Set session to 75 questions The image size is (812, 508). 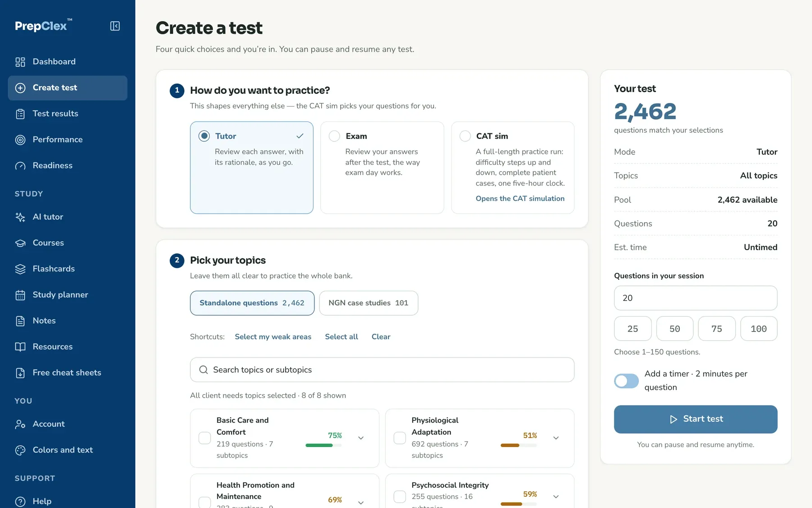pyautogui.click(x=717, y=329)
